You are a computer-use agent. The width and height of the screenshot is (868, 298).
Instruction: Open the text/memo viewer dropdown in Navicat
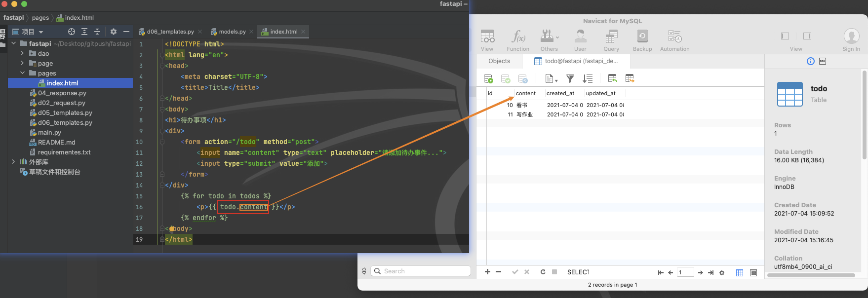coord(551,78)
